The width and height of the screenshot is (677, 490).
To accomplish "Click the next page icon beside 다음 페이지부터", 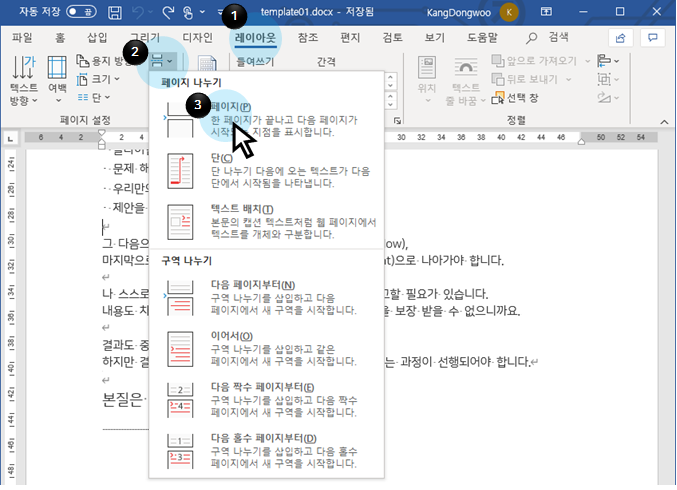I will tap(180, 298).
